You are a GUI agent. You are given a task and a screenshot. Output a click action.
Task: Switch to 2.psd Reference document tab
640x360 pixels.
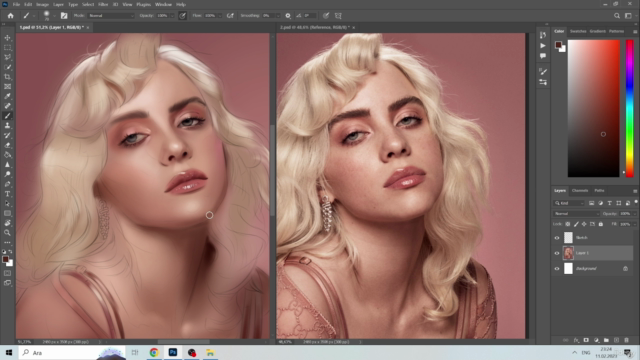(x=314, y=27)
